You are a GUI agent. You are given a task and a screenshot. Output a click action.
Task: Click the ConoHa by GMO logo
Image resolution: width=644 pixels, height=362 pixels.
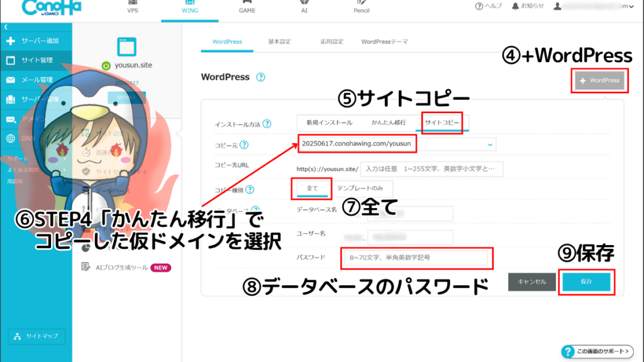[52, 8]
